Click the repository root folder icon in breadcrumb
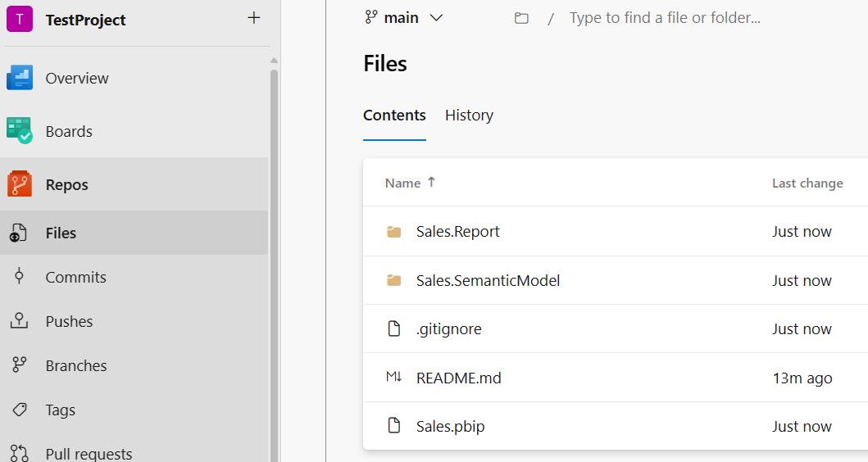The height and width of the screenshot is (462, 868). [x=521, y=18]
